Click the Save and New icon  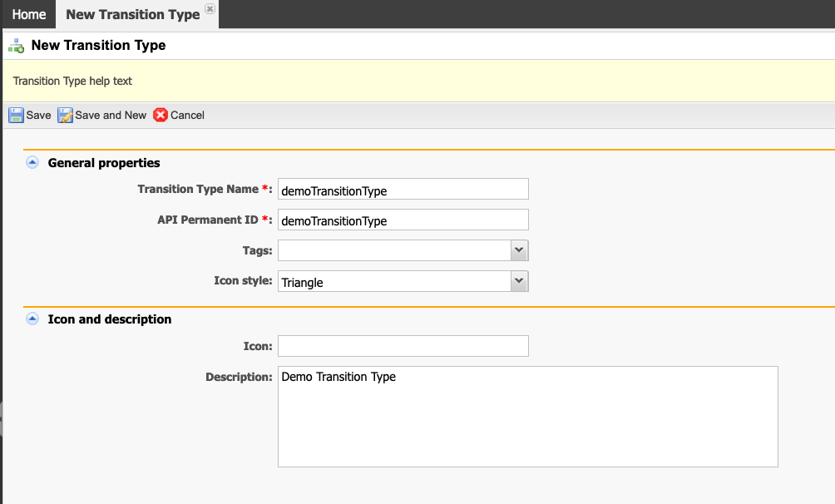point(65,116)
